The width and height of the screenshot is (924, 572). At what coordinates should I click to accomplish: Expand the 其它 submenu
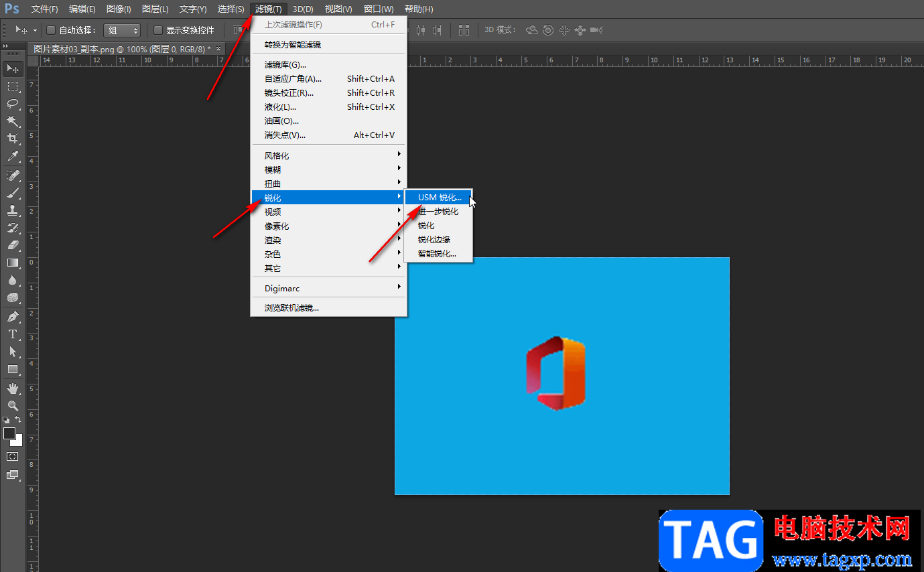click(x=328, y=268)
